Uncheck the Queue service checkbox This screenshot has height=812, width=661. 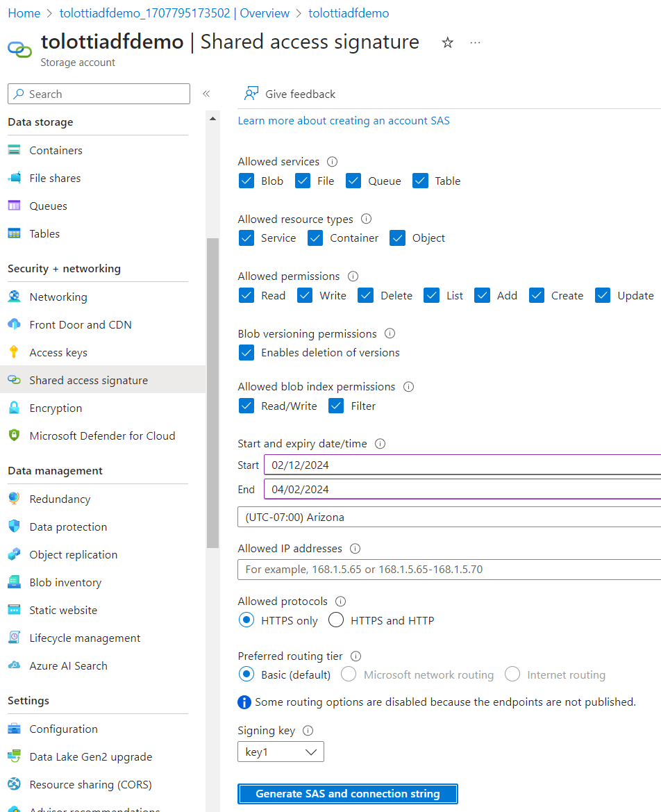[353, 181]
